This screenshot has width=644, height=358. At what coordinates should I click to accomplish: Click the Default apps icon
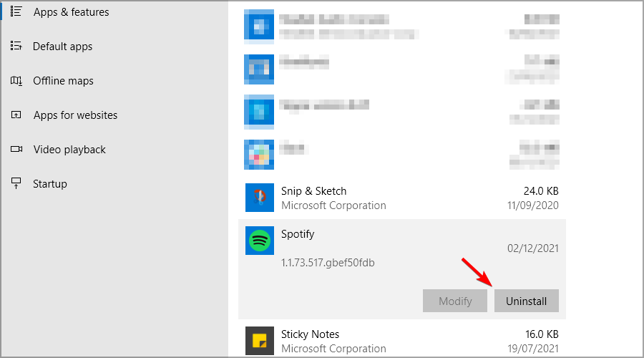tap(16, 46)
